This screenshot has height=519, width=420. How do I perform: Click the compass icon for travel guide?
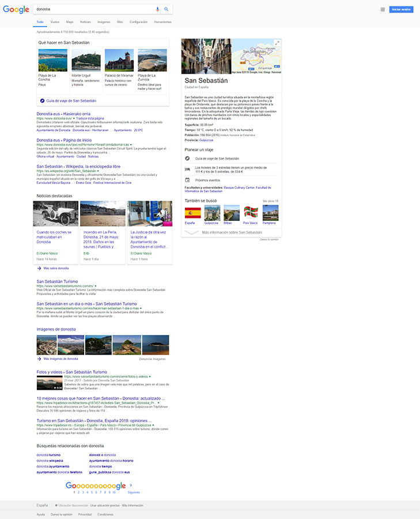click(x=187, y=158)
